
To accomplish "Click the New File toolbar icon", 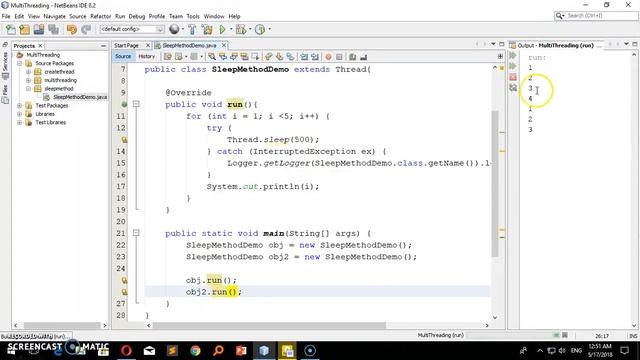I will [11, 29].
